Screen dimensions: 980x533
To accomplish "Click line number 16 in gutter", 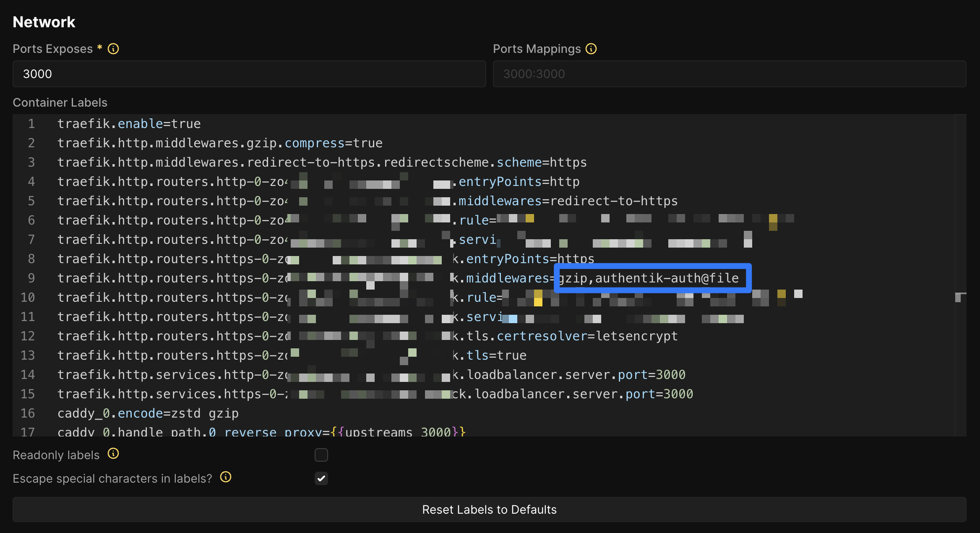I will 28,413.
